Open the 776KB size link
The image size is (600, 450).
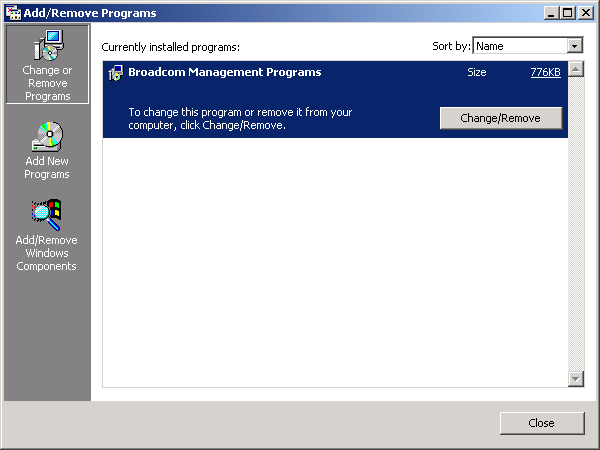tap(545, 72)
